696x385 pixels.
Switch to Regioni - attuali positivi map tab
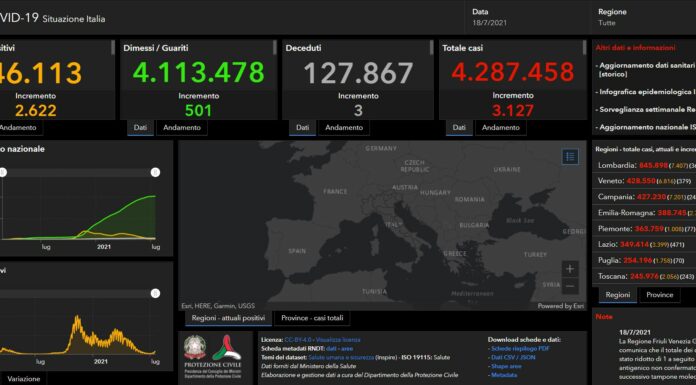(x=228, y=318)
